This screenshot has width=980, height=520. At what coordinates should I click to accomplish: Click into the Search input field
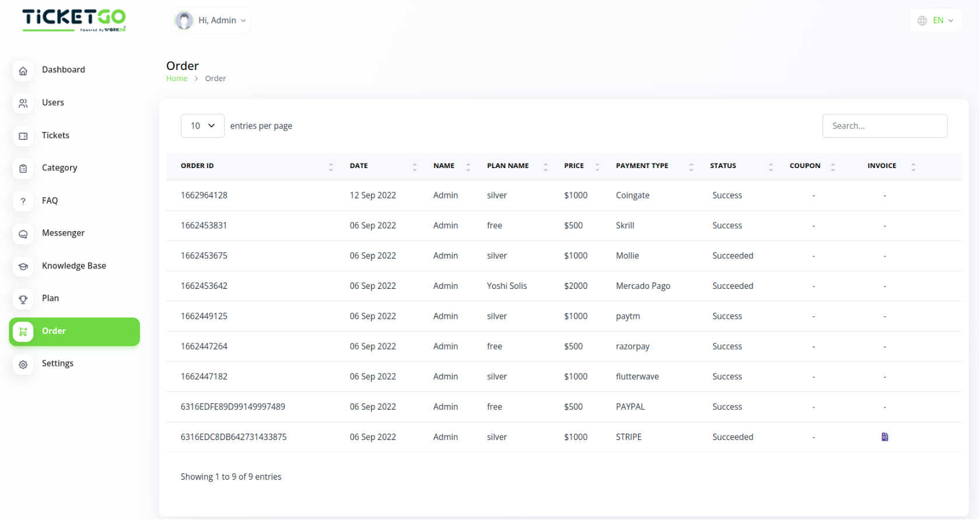point(884,126)
